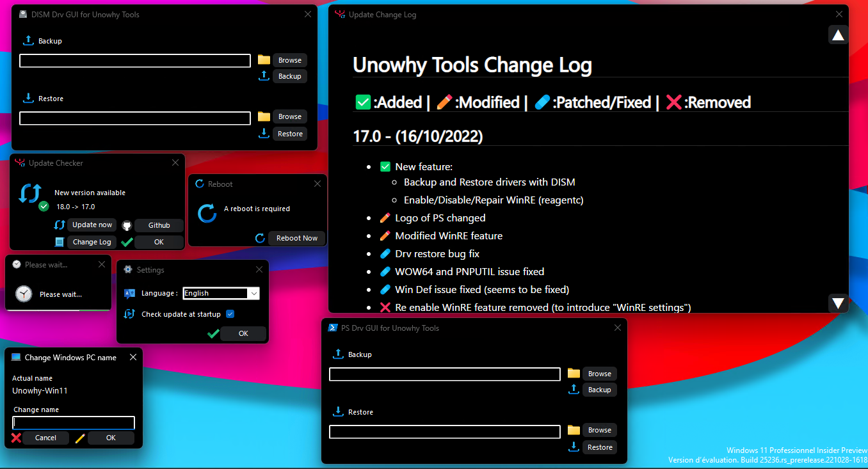
Task: Cancel the PC name change
Action: [x=45, y=438]
